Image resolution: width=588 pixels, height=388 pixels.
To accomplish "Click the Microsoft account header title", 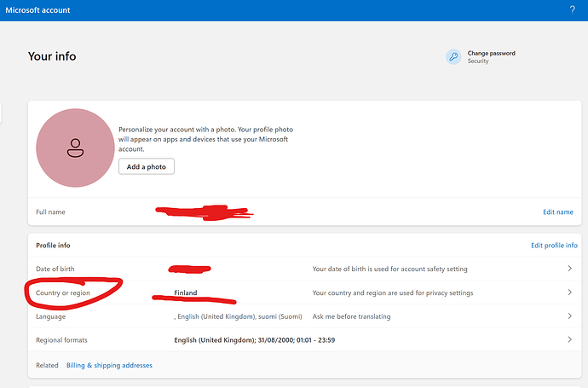I will (37, 10).
